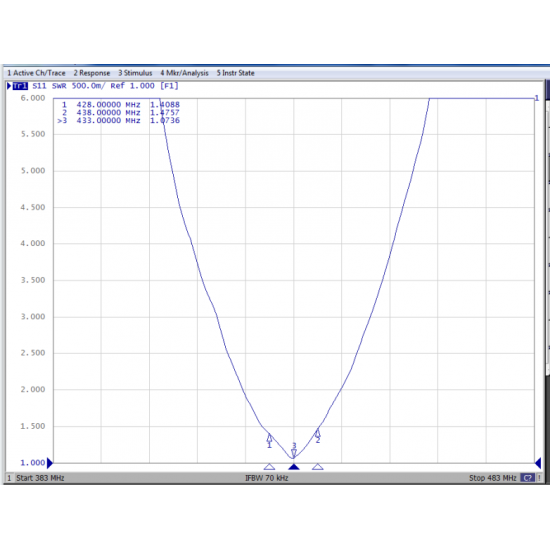The width and height of the screenshot is (550, 550).
Task: Select marker 1 arrow on the SWR trace
Action: (269, 438)
